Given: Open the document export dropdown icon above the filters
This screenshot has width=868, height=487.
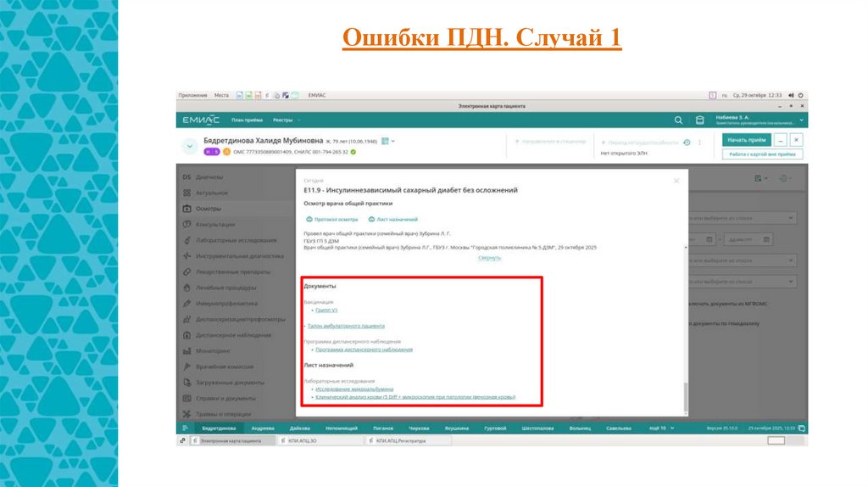Looking at the screenshot, I should 760,178.
